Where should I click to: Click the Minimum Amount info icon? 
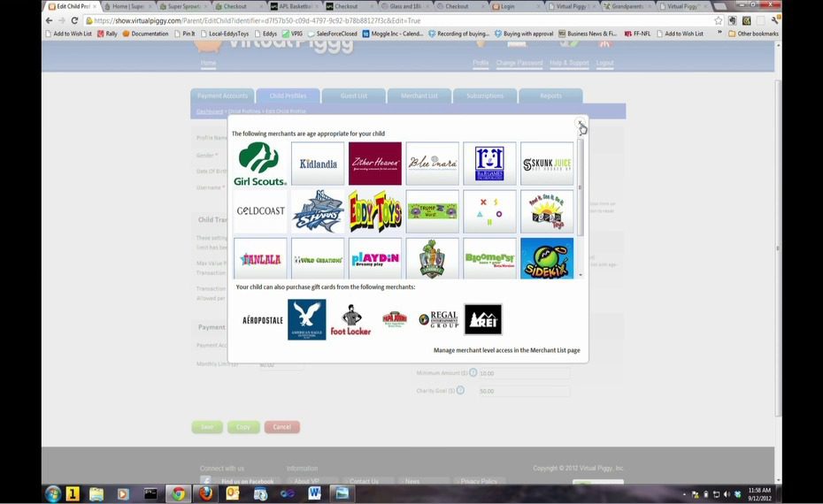(473, 372)
